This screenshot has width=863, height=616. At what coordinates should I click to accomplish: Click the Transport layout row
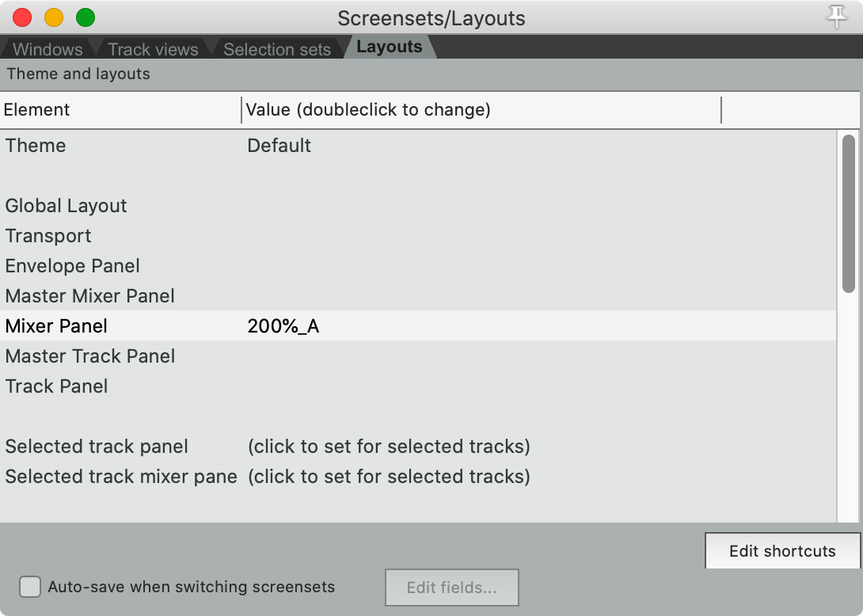coord(48,236)
